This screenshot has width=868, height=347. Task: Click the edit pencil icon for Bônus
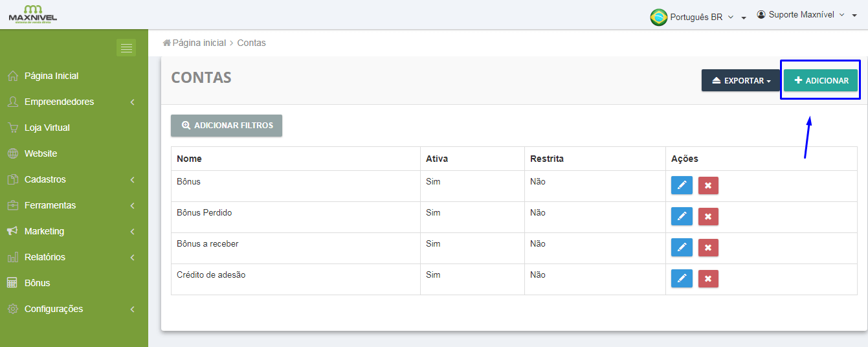click(682, 185)
